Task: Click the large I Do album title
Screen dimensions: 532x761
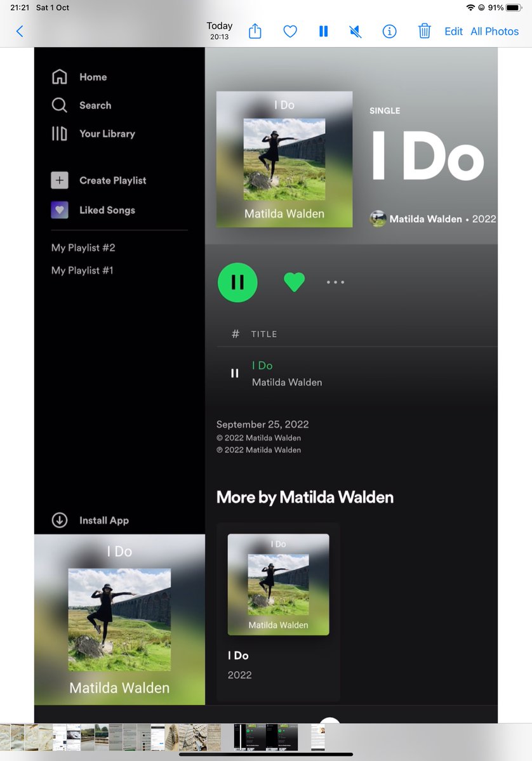Action: [x=428, y=156]
